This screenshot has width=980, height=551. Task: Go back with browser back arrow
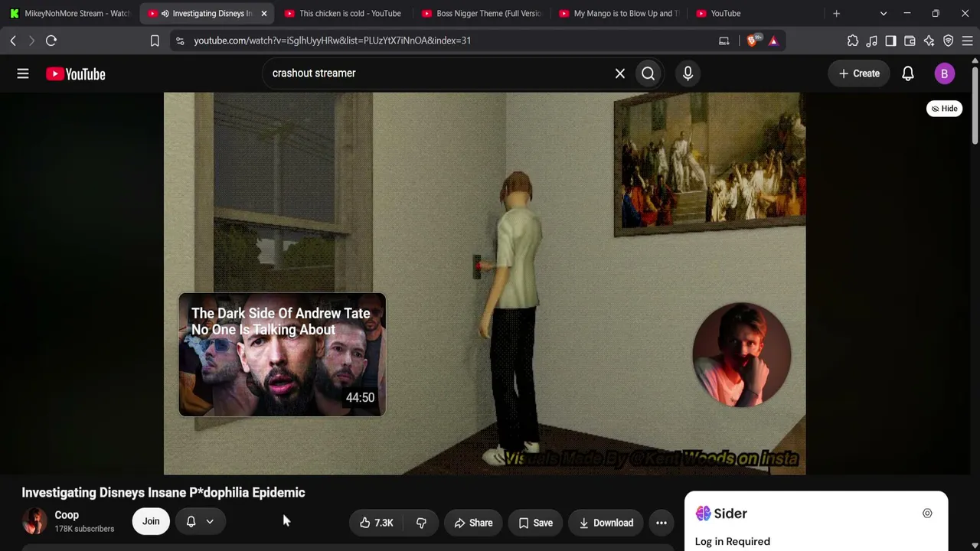click(13, 41)
